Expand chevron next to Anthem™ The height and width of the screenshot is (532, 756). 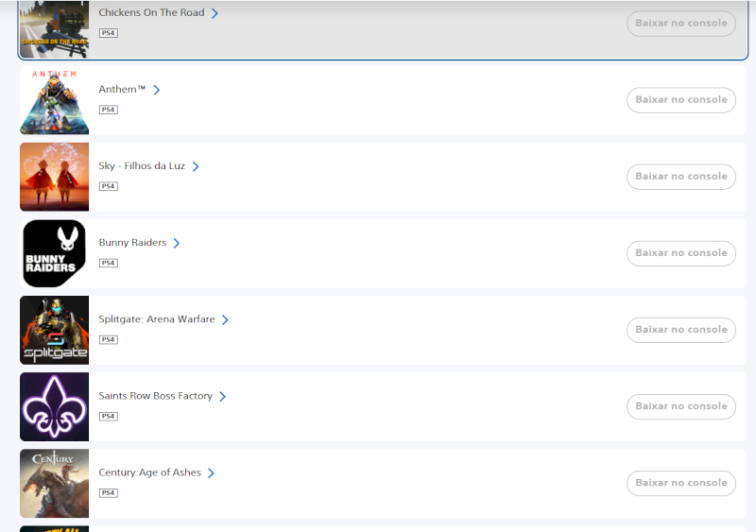(x=157, y=90)
